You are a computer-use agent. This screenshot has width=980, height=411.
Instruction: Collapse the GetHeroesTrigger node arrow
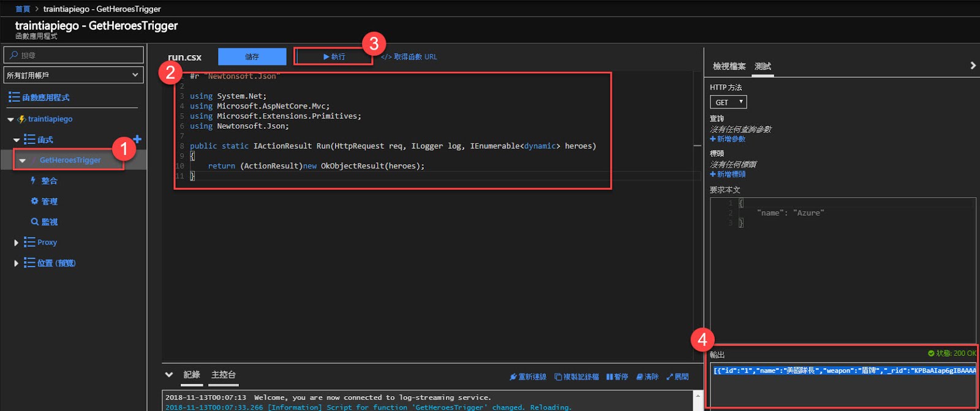23,160
